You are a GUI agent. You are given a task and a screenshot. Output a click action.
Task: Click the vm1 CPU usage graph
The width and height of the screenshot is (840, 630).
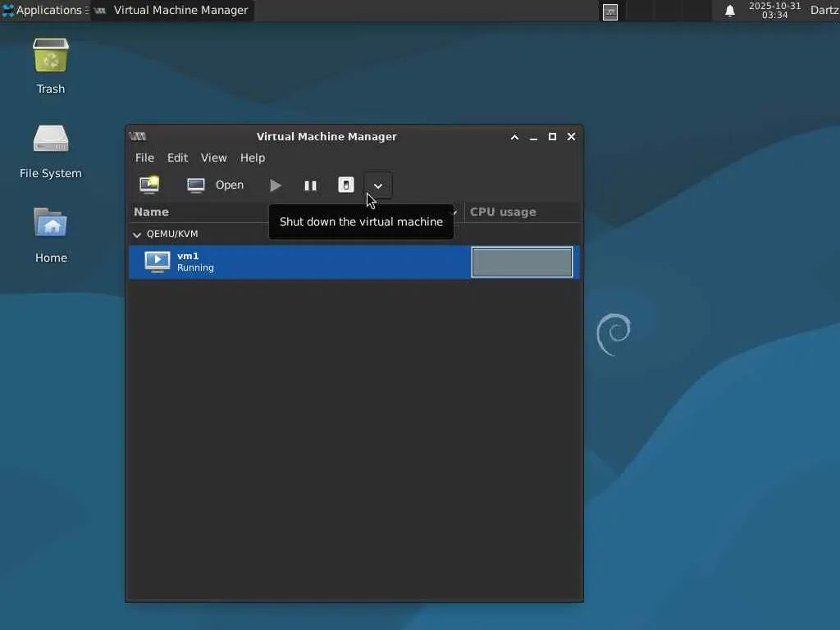click(x=522, y=262)
